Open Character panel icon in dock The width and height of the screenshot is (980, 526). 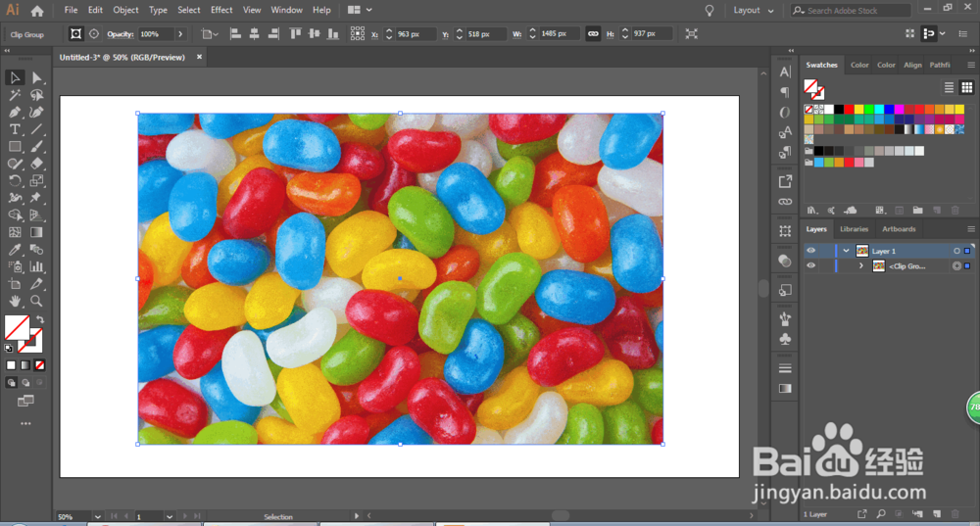pyautogui.click(x=785, y=72)
